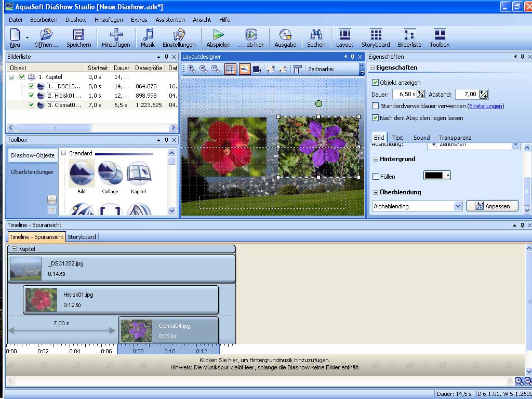Screen dimensions: 532x399
Task: Click the Anpassen button
Action: coord(492,206)
